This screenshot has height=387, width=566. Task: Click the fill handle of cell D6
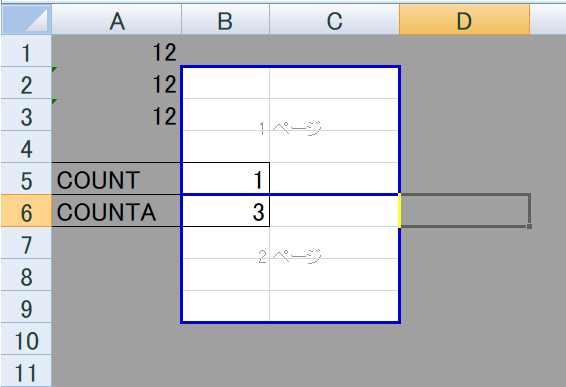529,226
